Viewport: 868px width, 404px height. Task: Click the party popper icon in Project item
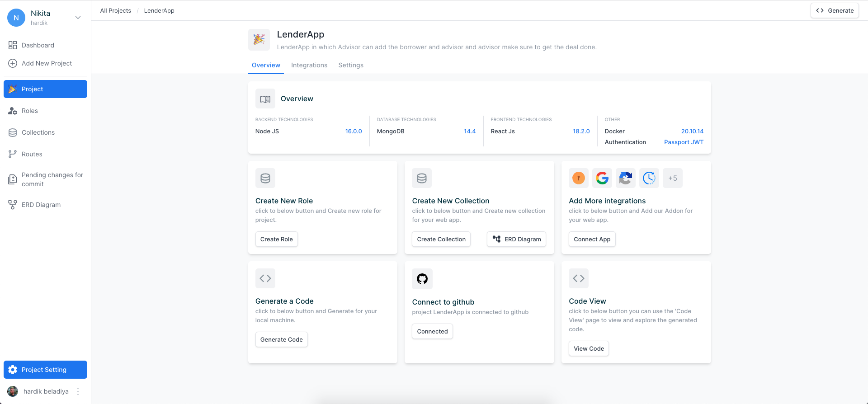click(13, 89)
